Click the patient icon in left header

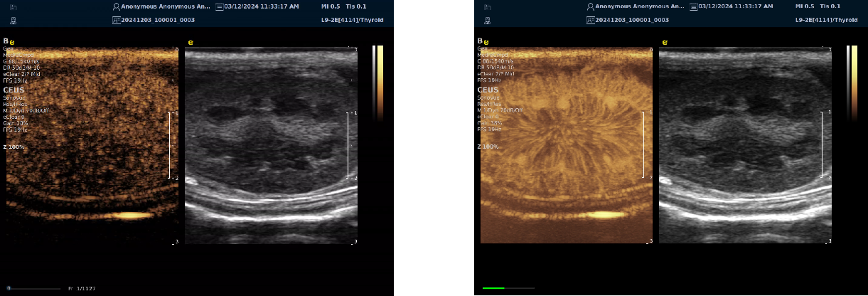[117, 6]
